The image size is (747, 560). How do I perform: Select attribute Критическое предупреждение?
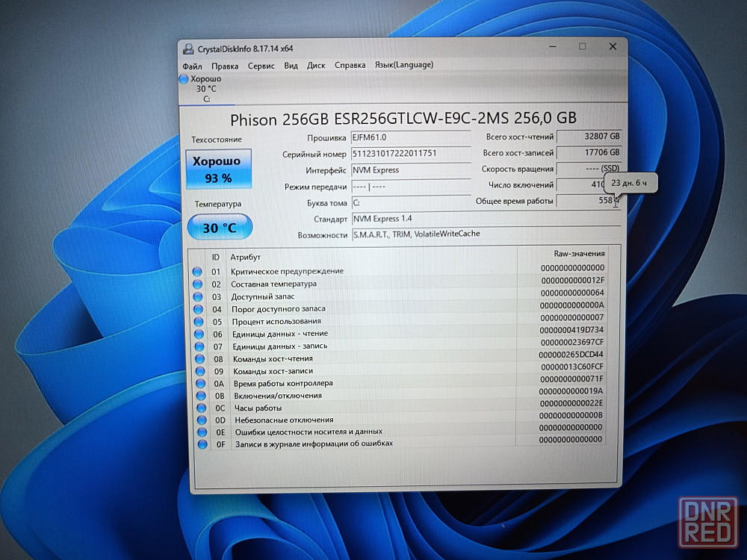tap(288, 271)
